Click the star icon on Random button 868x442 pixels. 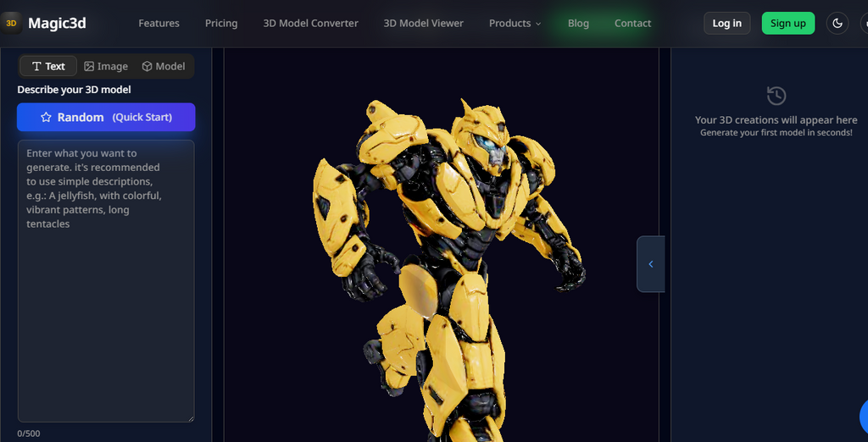(46, 118)
